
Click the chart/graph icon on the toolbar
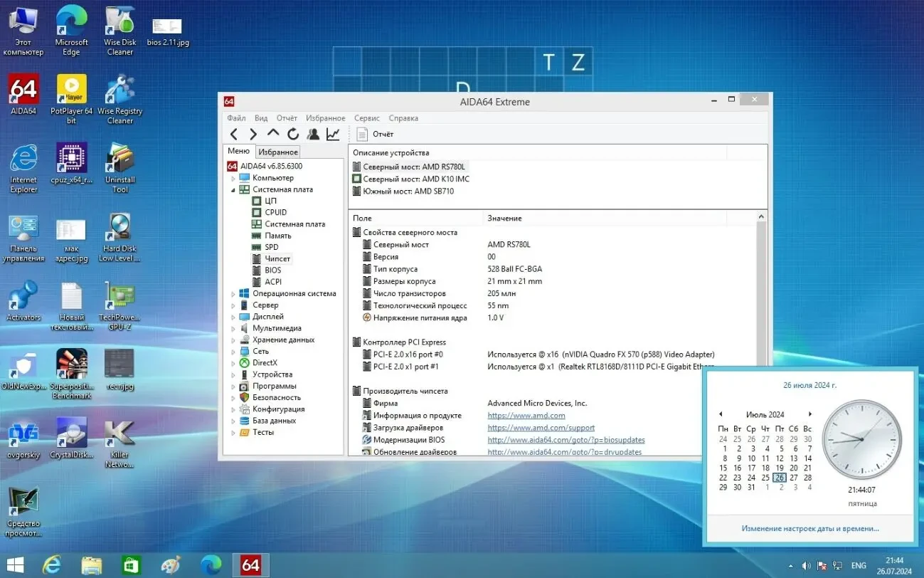(332, 134)
